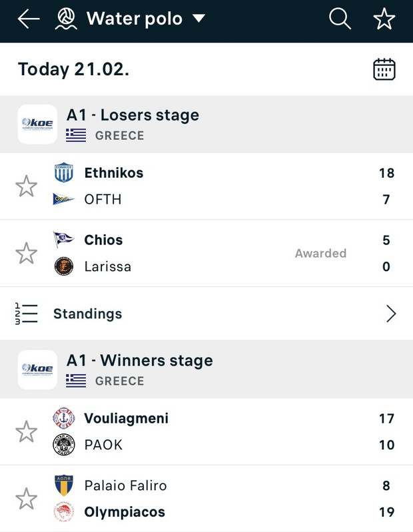Tap the favorites star in top bar
Viewport: 413px width, 532px height.
click(x=384, y=19)
